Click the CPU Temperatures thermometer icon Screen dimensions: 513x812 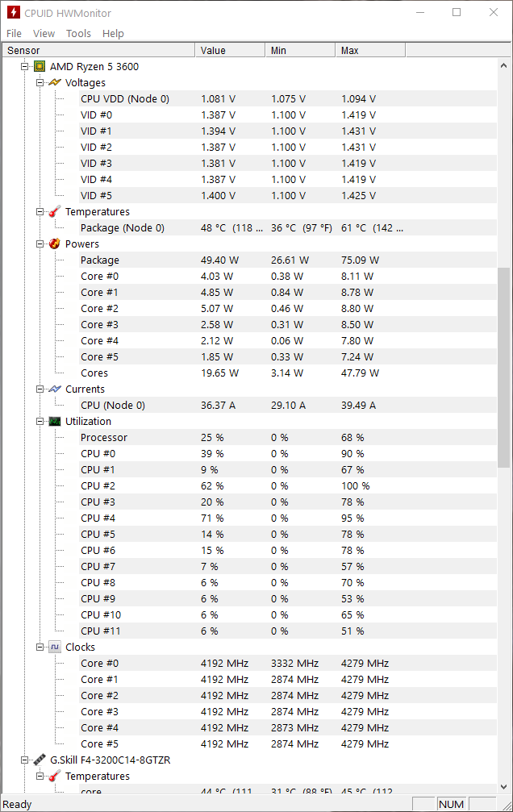55,211
